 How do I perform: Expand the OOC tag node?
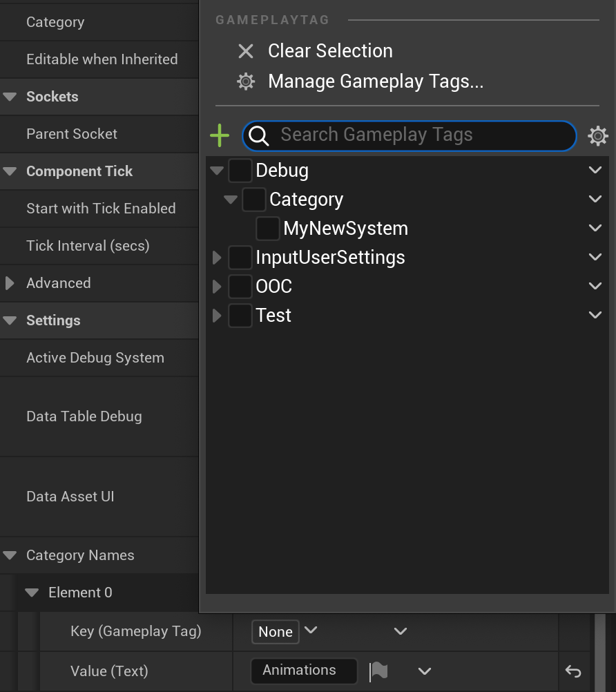(x=217, y=287)
